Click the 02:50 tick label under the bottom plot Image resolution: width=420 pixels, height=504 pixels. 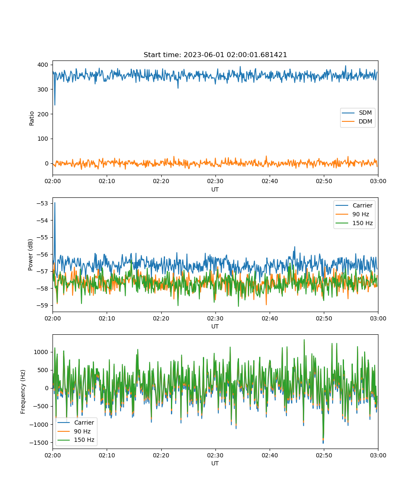[323, 455]
